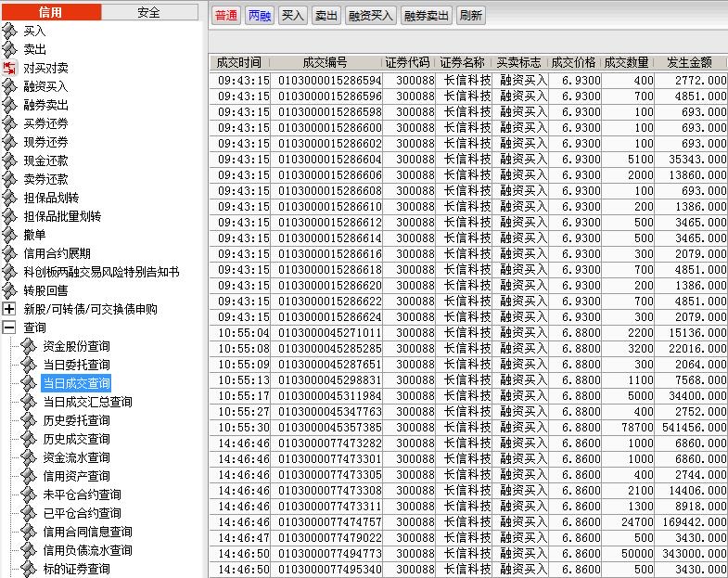
Task: Click the 刷新 refresh button
Action: coord(471,16)
